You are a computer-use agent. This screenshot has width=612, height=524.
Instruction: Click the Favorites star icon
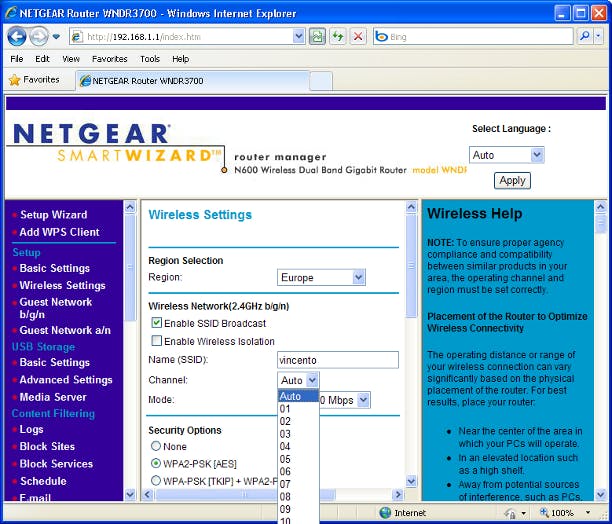14,80
